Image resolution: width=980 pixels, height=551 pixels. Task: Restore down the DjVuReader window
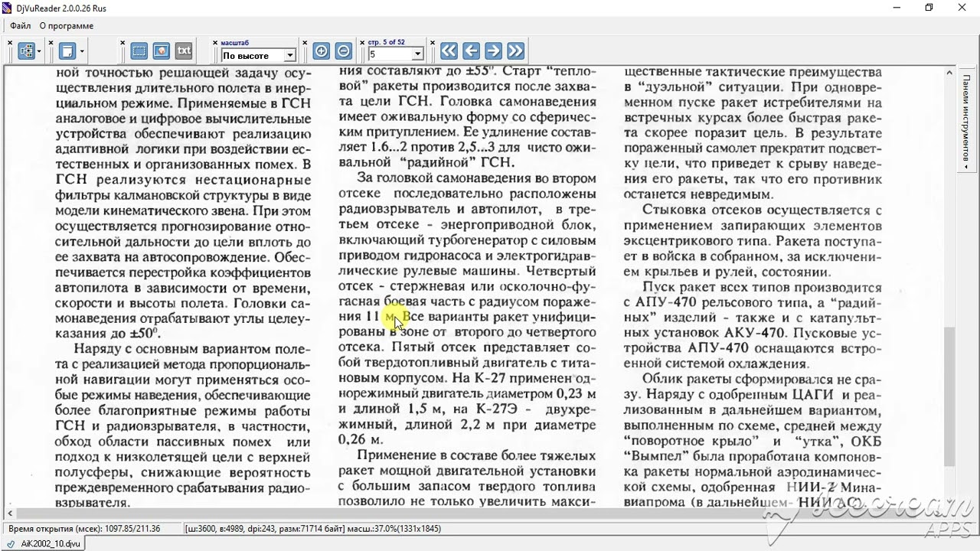tap(929, 8)
